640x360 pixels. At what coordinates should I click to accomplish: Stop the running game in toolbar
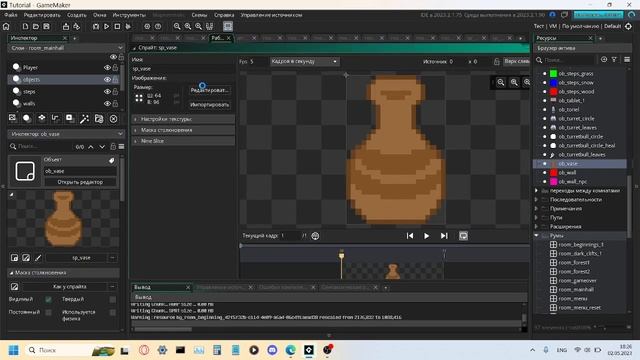(117, 27)
